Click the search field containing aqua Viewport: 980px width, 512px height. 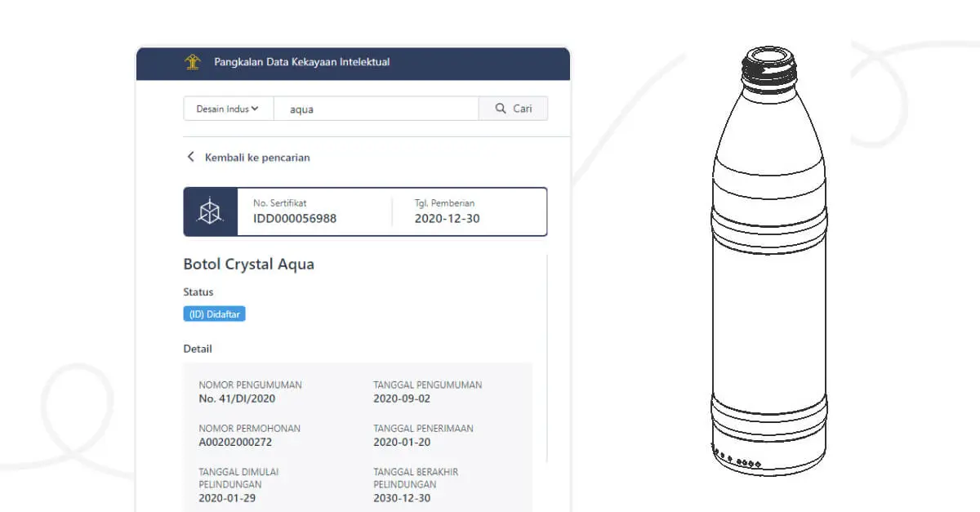pyautogui.click(x=376, y=109)
